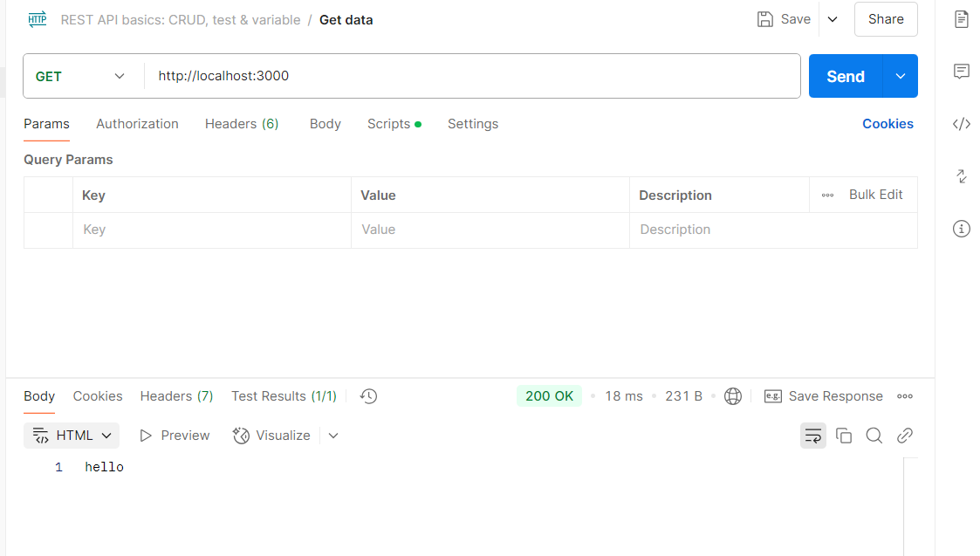Viewport: 980px width, 556px height.
Task: Switch to the Params tab
Action: (46, 124)
